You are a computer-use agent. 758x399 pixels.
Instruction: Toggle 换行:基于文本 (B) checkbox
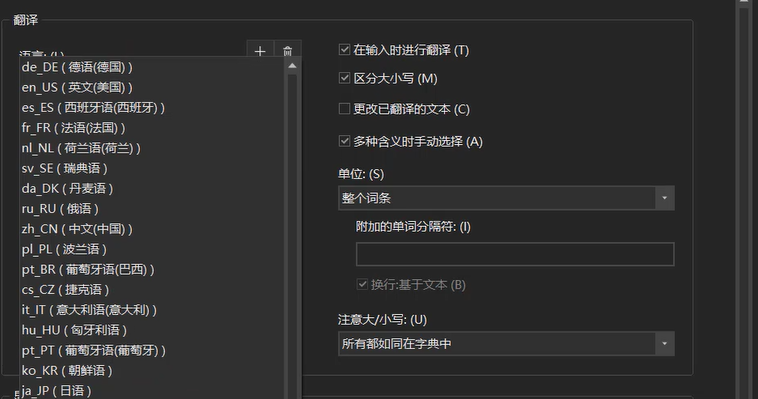[362, 284]
